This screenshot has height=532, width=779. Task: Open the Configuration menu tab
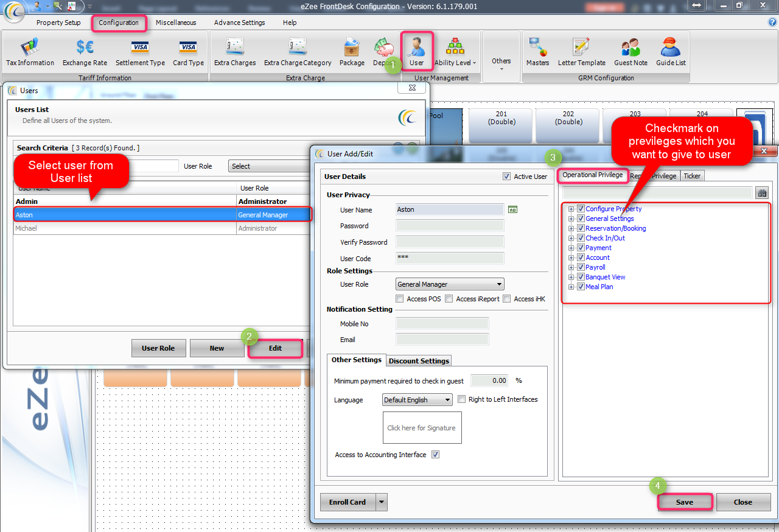(119, 23)
